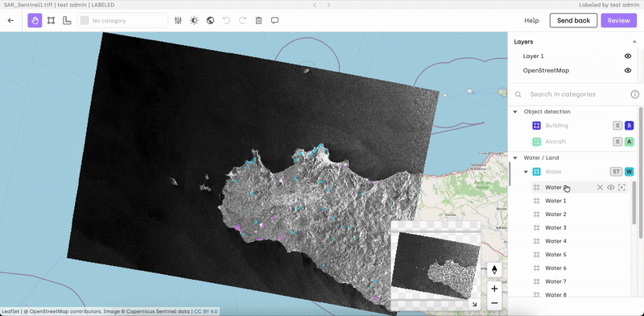The width and height of the screenshot is (644, 316).
Task: Go to previous image chevron in title bar
Action: (315, 5)
